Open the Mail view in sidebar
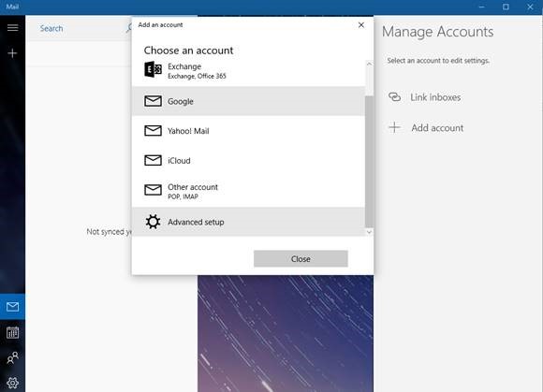Image resolution: width=543 pixels, height=392 pixels. point(12,307)
